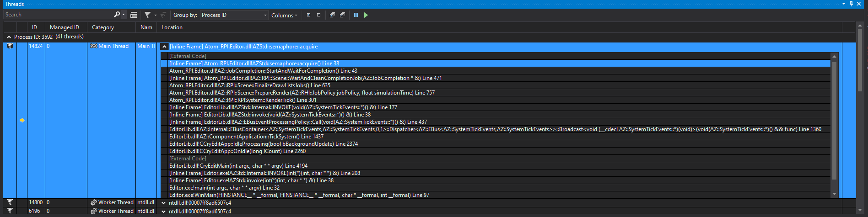This screenshot has width=868, height=217.
Task: Collapse the Process ID: 3592 group
Action: coord(9,37)
